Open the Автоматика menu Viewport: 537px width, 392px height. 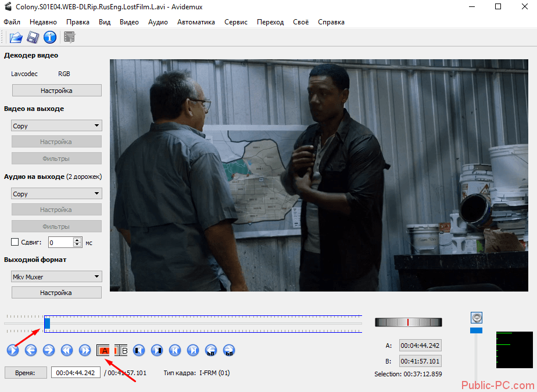(x=196, y=22)
